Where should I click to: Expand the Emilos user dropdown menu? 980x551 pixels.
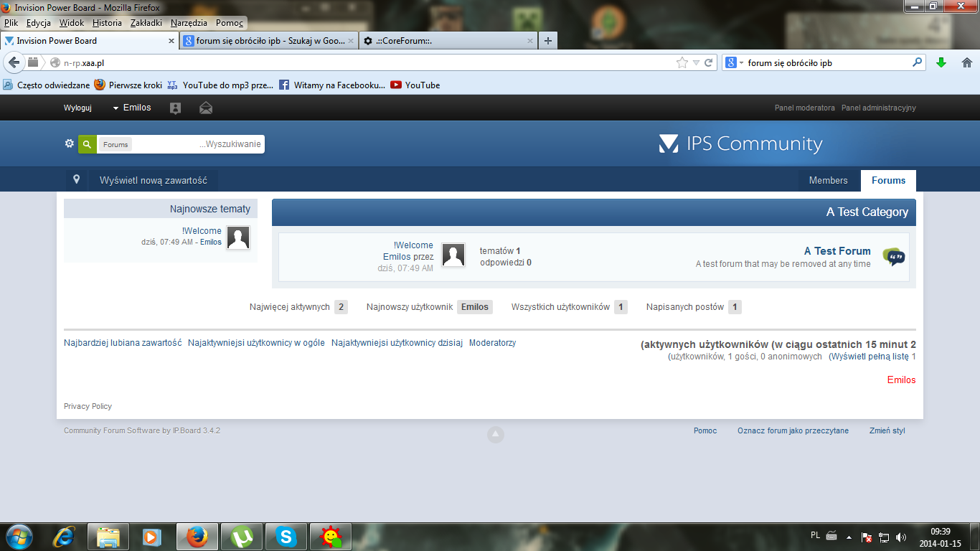tap(132, 108)
